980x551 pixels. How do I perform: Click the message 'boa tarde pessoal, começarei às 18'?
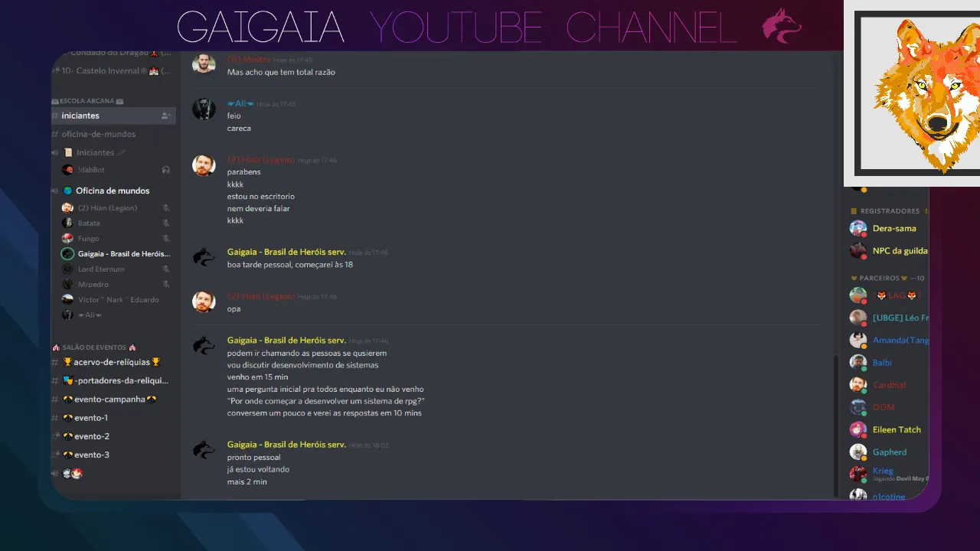pyautogui.click(x=289, y=265)
